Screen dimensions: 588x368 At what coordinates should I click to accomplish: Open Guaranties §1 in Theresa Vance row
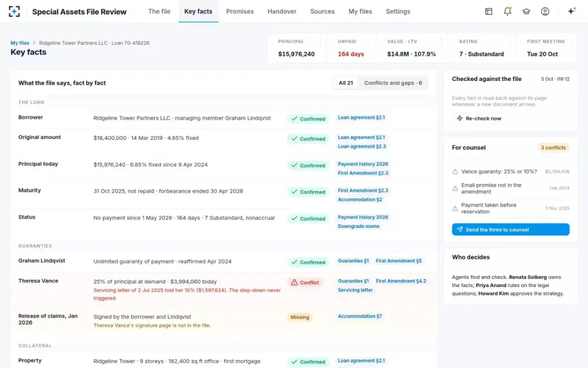point(353,281)
